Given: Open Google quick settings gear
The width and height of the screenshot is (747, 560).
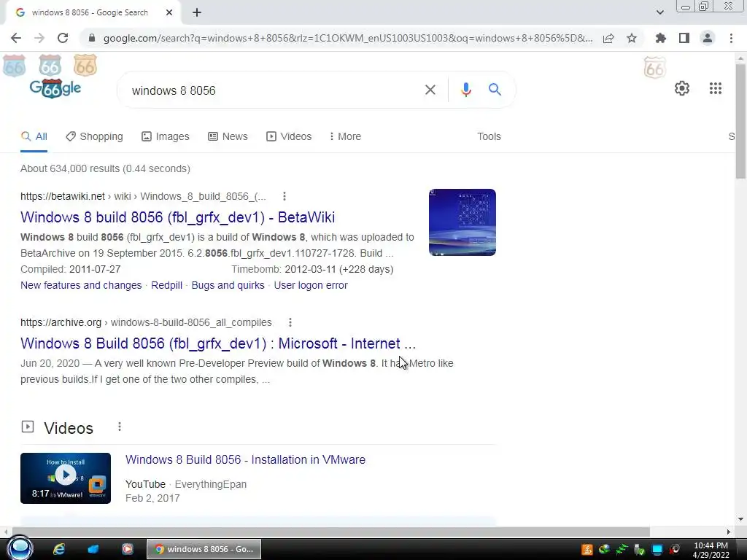Looking at the screenshot, I should point(682,88).
